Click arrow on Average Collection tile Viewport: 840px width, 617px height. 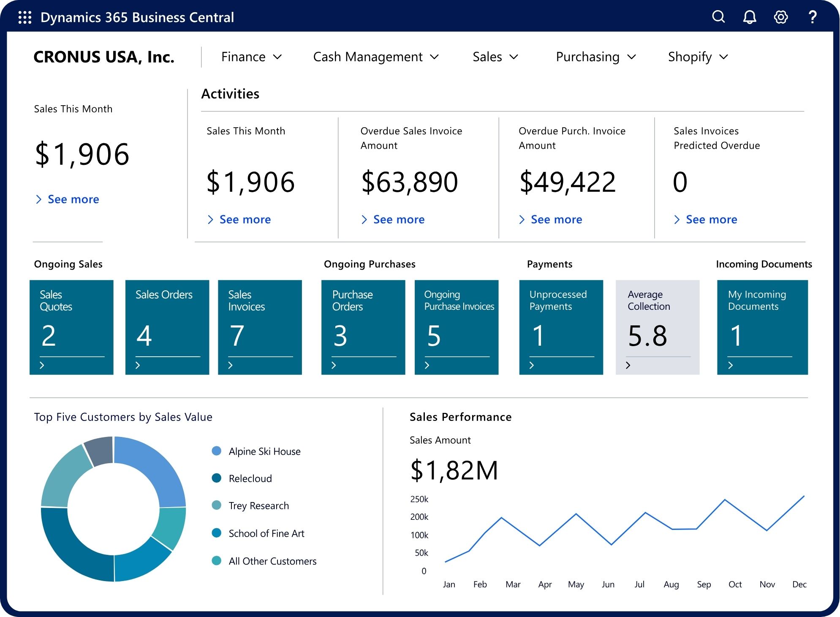point(628,365)
